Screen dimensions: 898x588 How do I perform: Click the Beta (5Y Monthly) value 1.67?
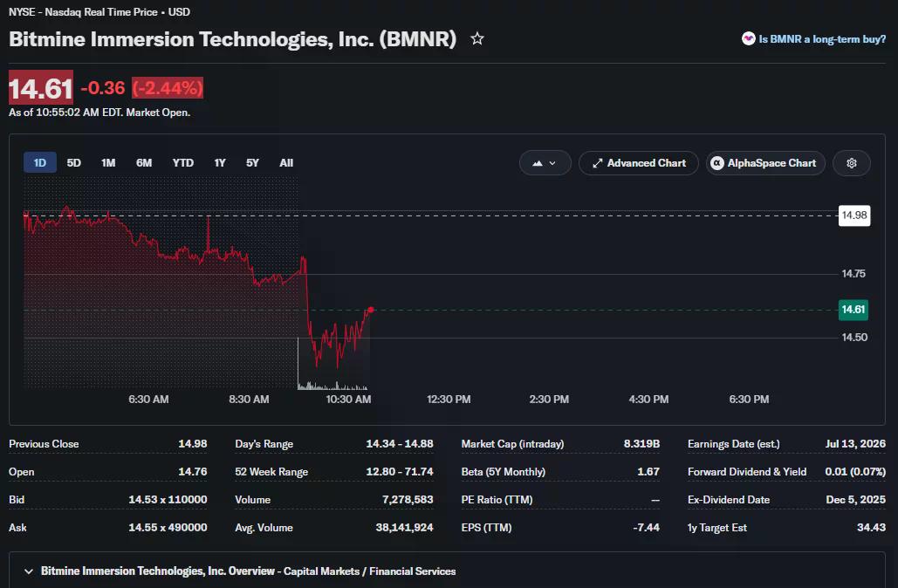click(648, 472)
